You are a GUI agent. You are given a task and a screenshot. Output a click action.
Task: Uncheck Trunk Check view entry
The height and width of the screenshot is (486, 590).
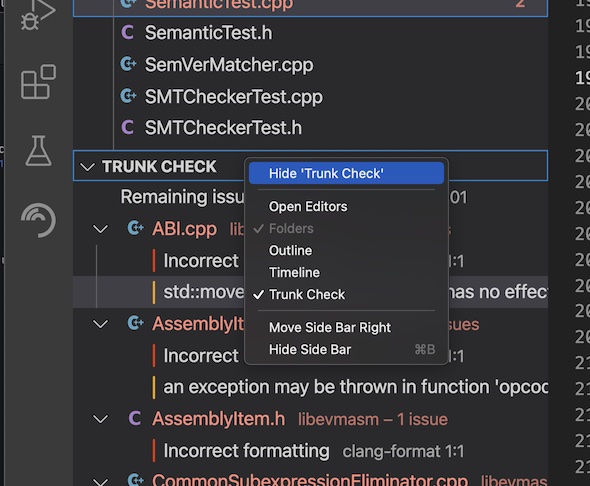point(346,295)
